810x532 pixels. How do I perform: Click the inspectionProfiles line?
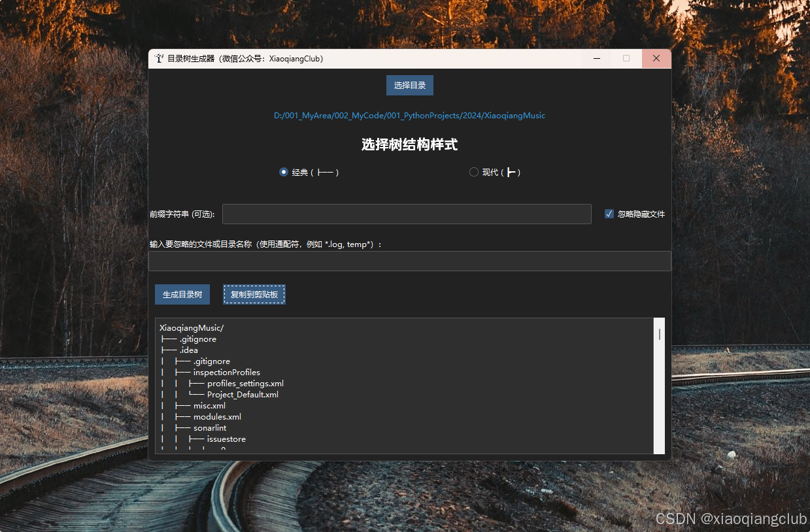[x=227, y=373]
